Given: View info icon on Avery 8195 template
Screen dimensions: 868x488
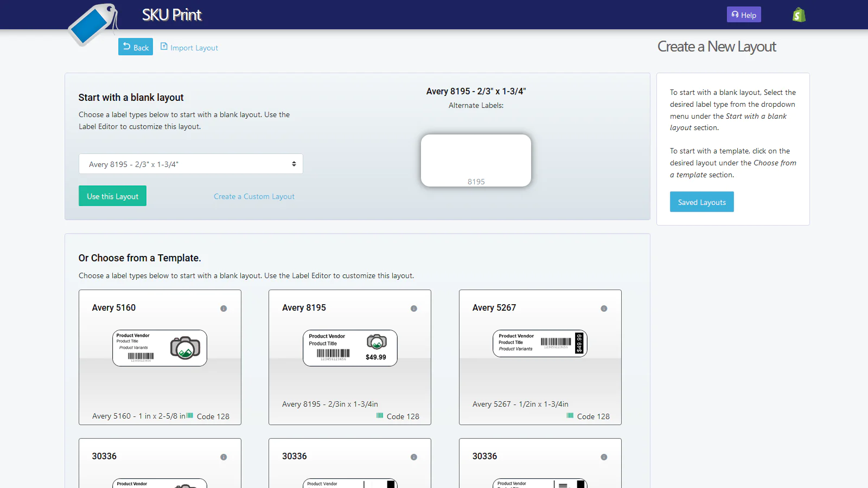Looking at the screenshot, I should pos(414,309).
